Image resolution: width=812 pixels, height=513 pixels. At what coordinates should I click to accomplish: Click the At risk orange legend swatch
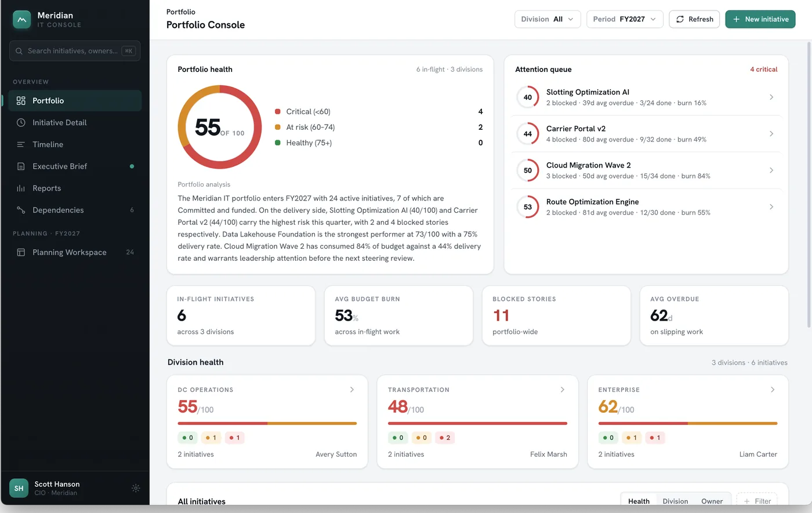(278, 128)
